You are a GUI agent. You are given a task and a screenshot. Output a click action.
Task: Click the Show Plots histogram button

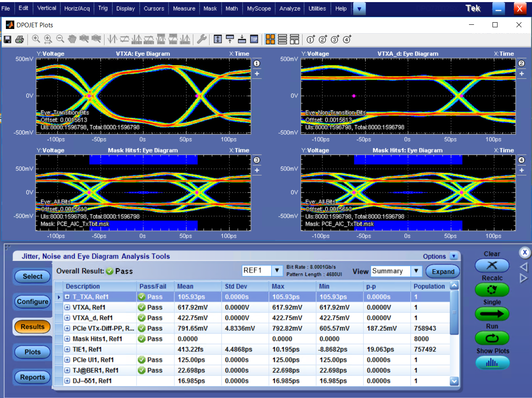coord(492,363)
